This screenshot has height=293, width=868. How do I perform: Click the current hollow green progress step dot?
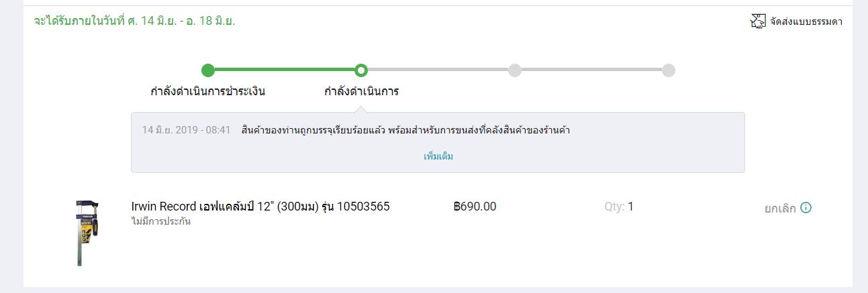[361, 70]
